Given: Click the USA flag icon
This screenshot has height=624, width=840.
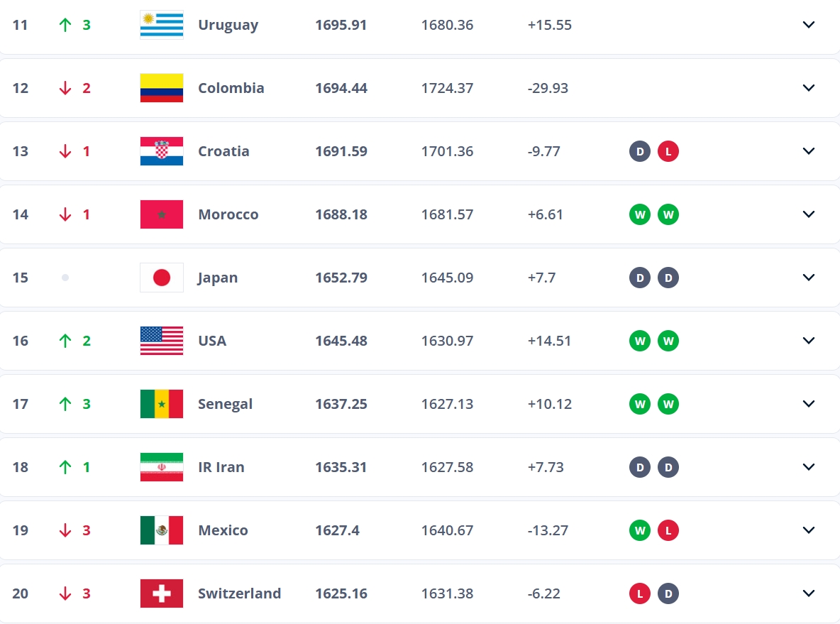Looking at the screenshot, I should (162, 341).
